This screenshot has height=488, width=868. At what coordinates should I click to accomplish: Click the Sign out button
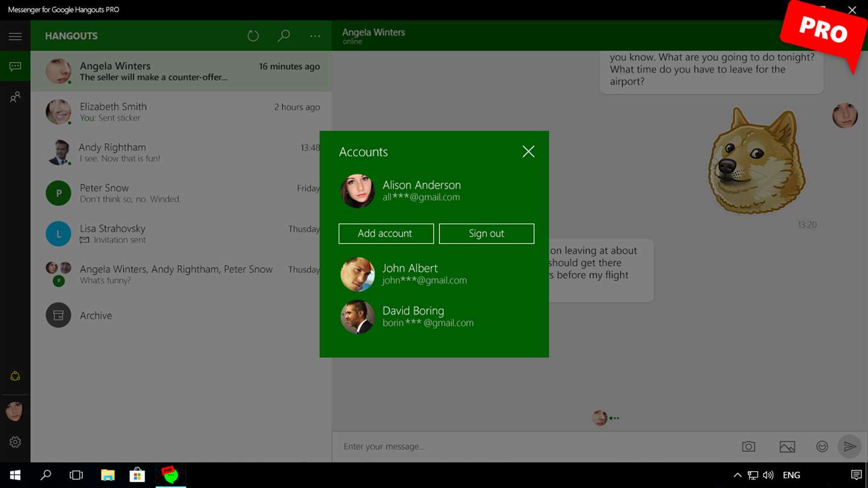(x=486, y=234)
